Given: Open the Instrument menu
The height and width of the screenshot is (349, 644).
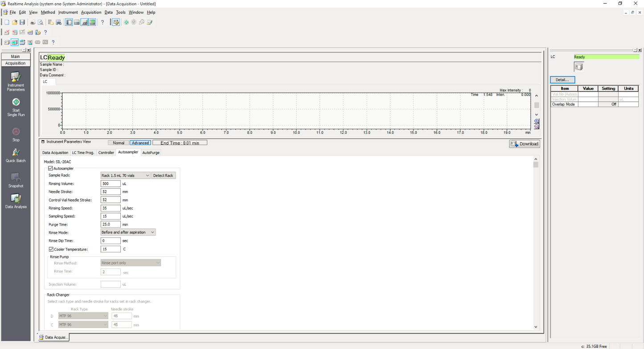Looking at the screenshot, I should (x=68, y=12).
